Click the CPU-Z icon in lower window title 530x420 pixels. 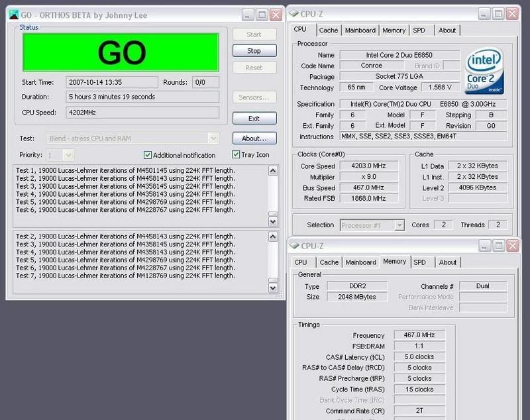(294, 246)
